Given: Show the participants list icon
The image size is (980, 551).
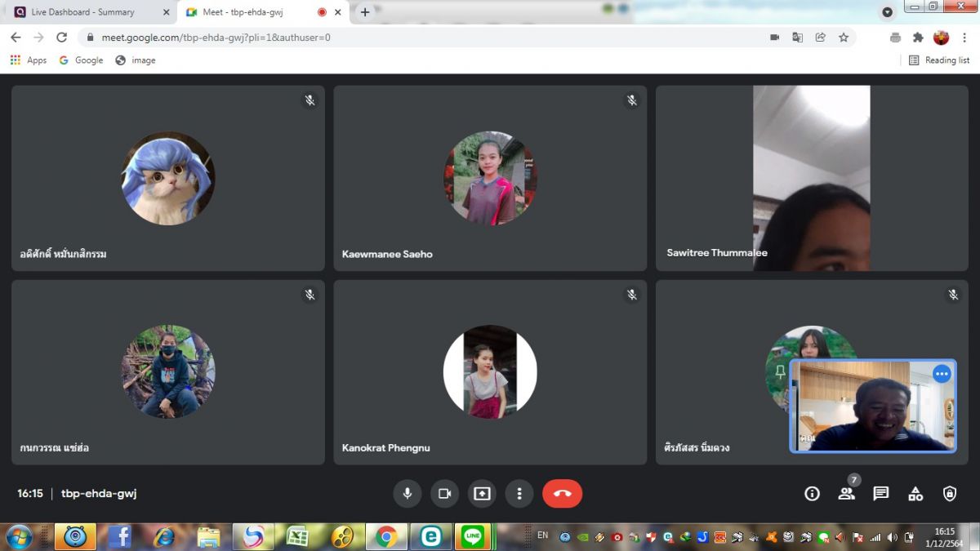Looking at the screenshot, I should [847, 494].
